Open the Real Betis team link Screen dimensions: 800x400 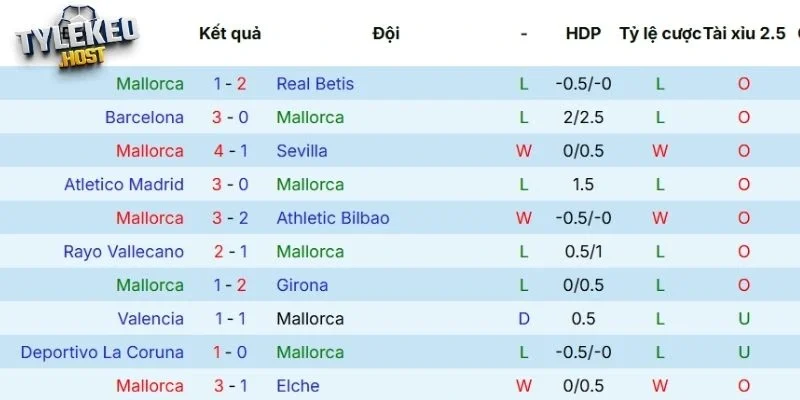tap(314, 84)
